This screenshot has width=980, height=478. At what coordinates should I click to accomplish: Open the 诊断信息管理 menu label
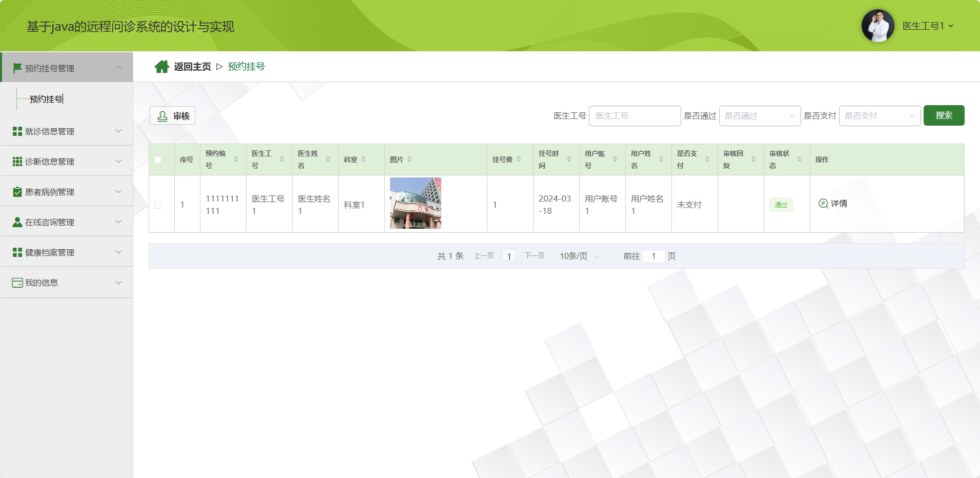click(50, 162)
